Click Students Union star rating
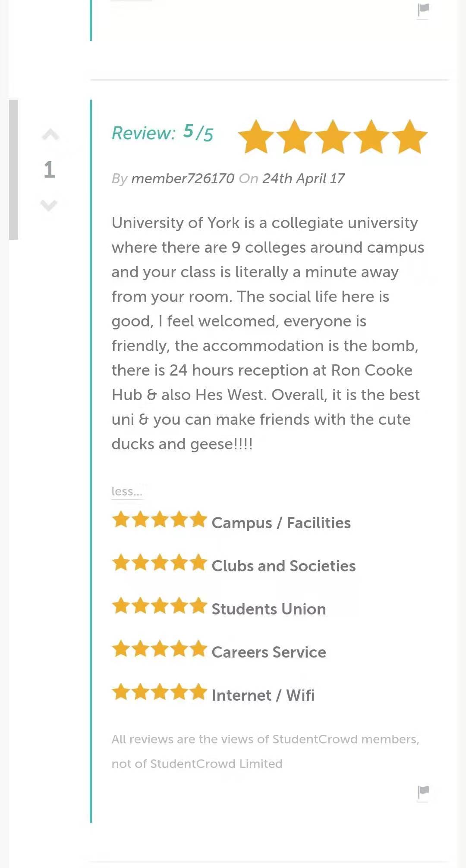 click(x=159, y=606)
